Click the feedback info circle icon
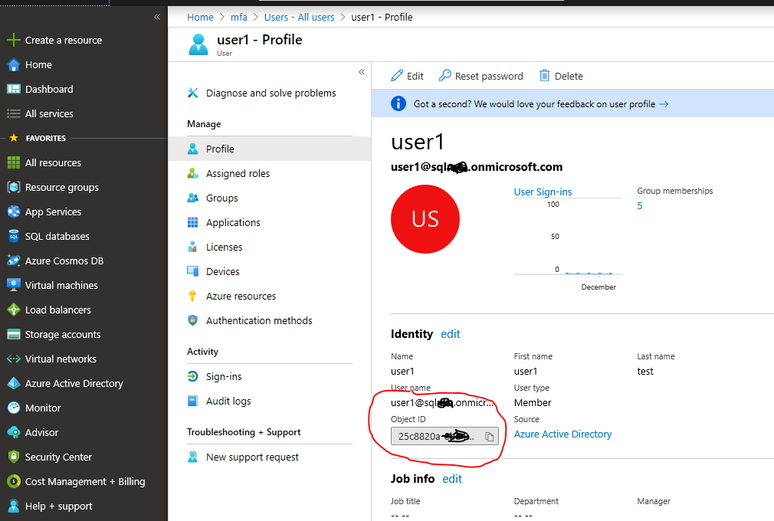 point(398,104)
